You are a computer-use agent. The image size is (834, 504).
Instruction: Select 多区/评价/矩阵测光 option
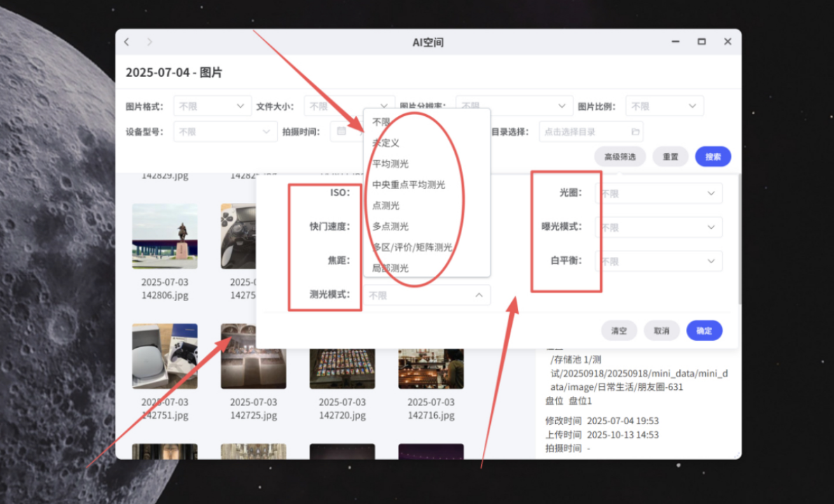412,247
